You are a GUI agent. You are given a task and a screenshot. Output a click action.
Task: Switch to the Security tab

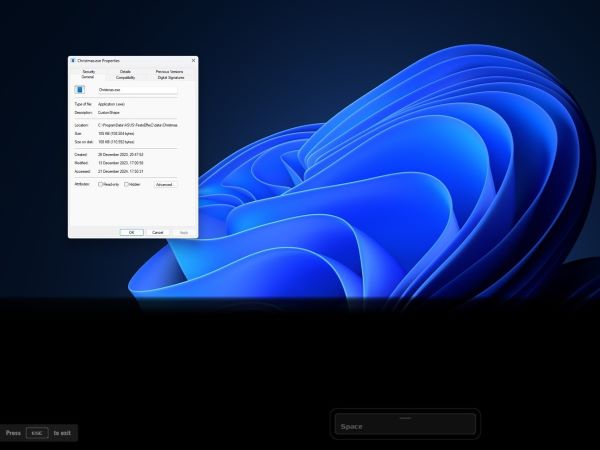(x=89, y=72)
